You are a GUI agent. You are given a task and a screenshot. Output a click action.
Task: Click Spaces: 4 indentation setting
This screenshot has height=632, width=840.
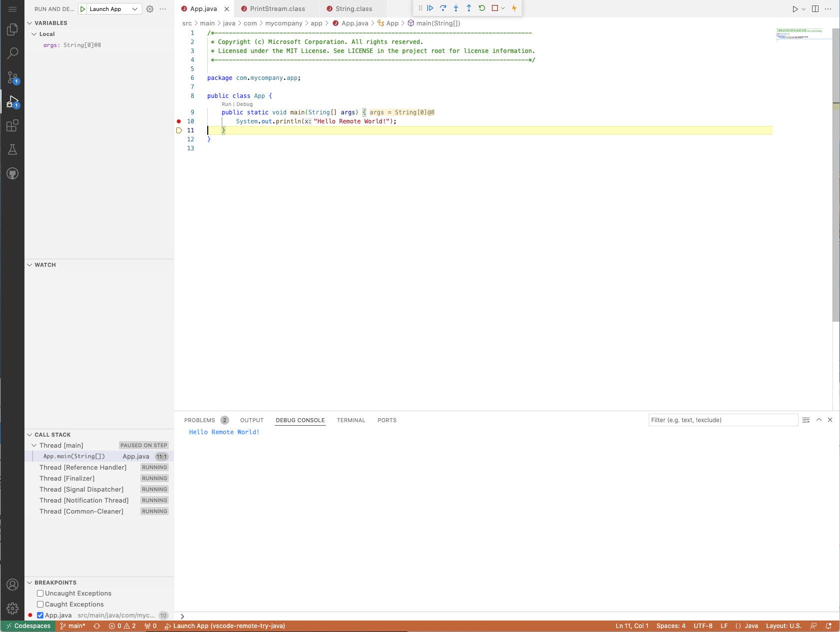coord(671,626)
